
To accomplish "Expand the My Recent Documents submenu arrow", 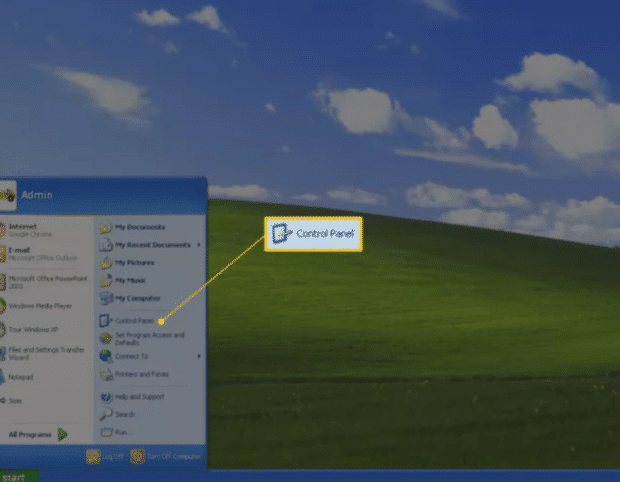I will click(199, 245).
